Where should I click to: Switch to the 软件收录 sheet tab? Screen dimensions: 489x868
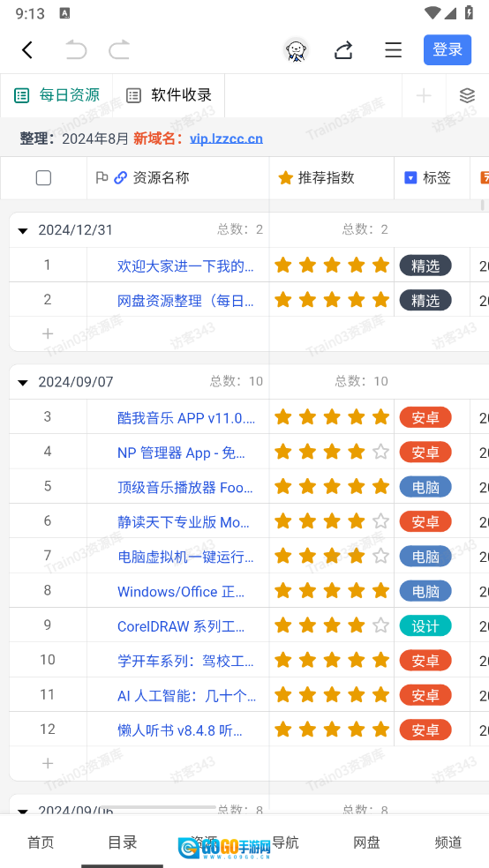coord(169,95)
